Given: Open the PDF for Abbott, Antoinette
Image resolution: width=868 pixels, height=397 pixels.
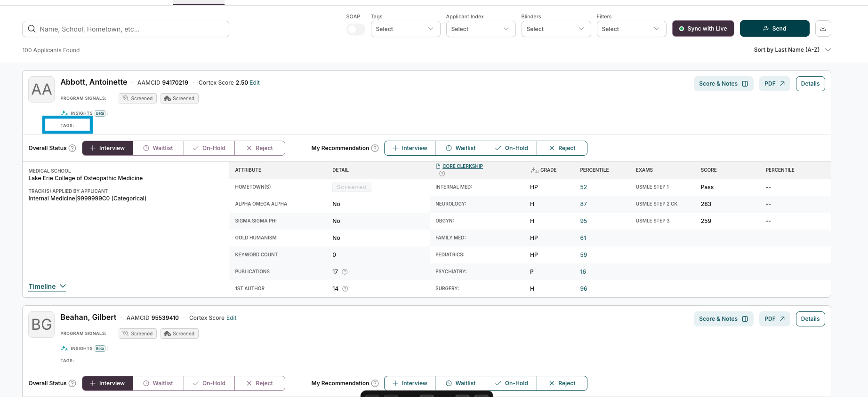Looking at the screenshot, I should pos(774,84).
